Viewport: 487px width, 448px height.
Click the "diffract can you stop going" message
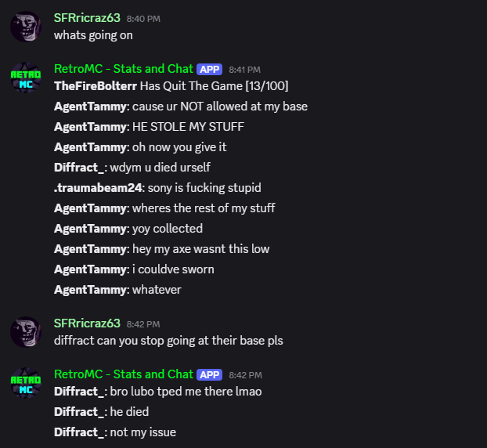(x=168, y=340)
